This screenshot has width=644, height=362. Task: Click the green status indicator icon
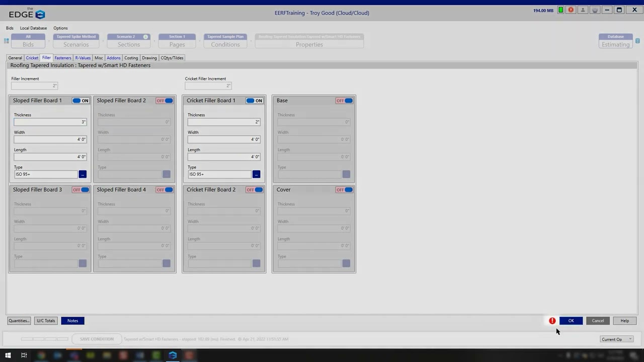[560, 10]
